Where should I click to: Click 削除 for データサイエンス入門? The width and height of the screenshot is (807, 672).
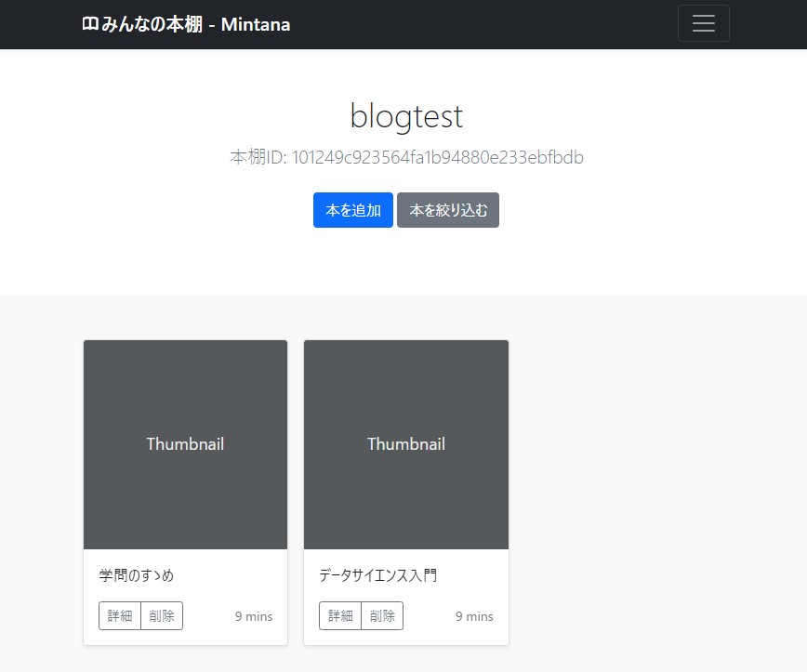pyautogui.click(x=382, y=615)
